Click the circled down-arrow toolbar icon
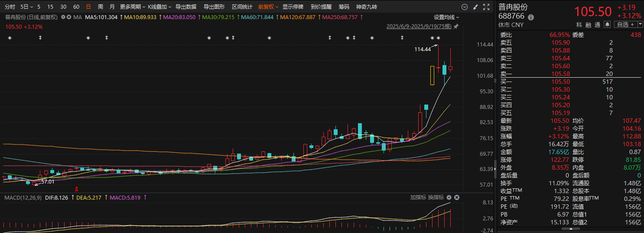The image size is (644, 233). pos(465,7)
